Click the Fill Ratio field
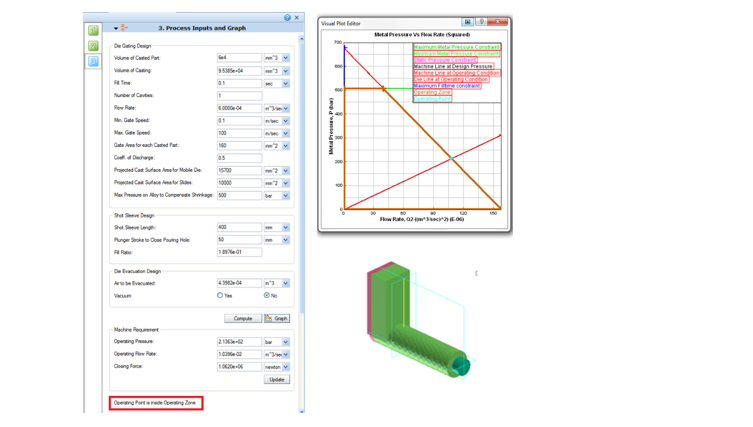753x427 pixels. pyautogui.click(x=239, y=252)
